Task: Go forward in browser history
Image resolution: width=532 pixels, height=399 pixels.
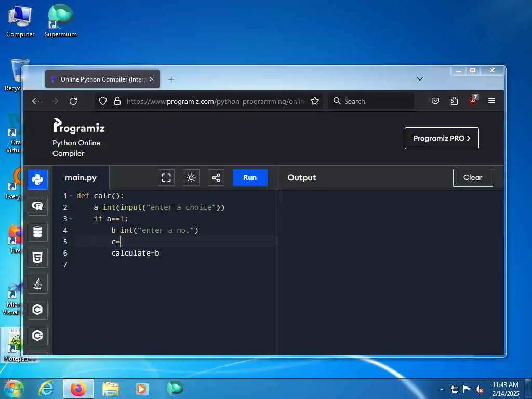Action: pos(54,101)
